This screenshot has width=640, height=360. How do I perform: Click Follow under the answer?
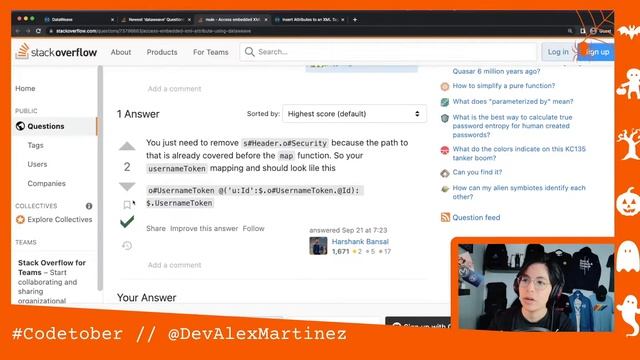(x=253, y=229)
